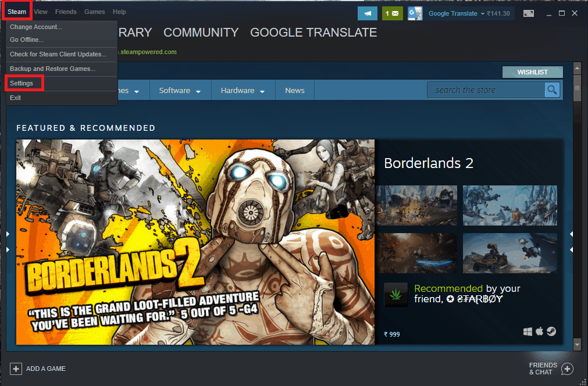This screenshot has height=386, width=588.
Task: Open FRIENDS & CHAT
Action: click(x=543, y=369)
